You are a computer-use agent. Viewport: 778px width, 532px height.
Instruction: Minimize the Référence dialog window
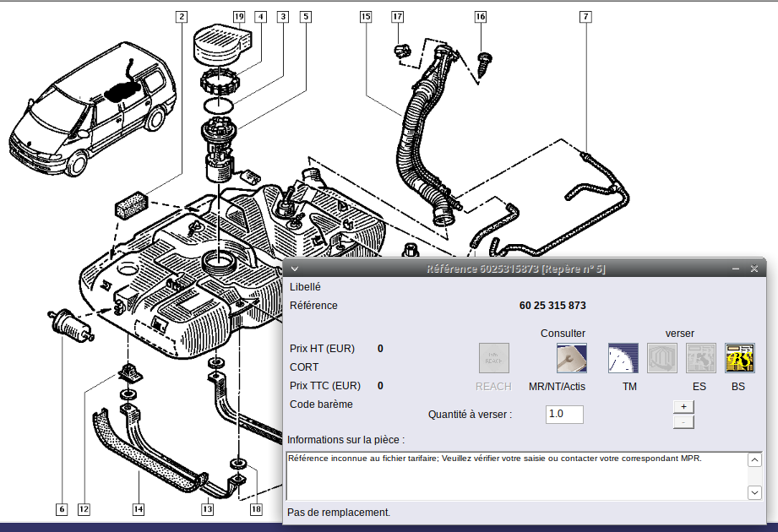click(x=735, y=269)
